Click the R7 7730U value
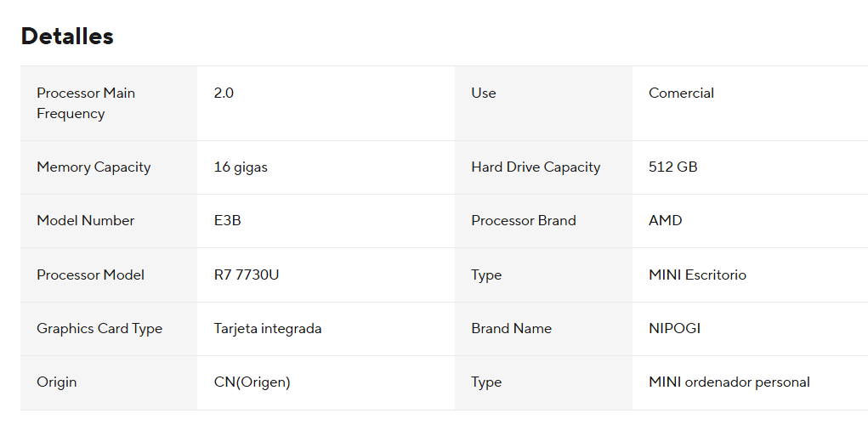The height and width of the screenshot is (436, 868). 247,275
